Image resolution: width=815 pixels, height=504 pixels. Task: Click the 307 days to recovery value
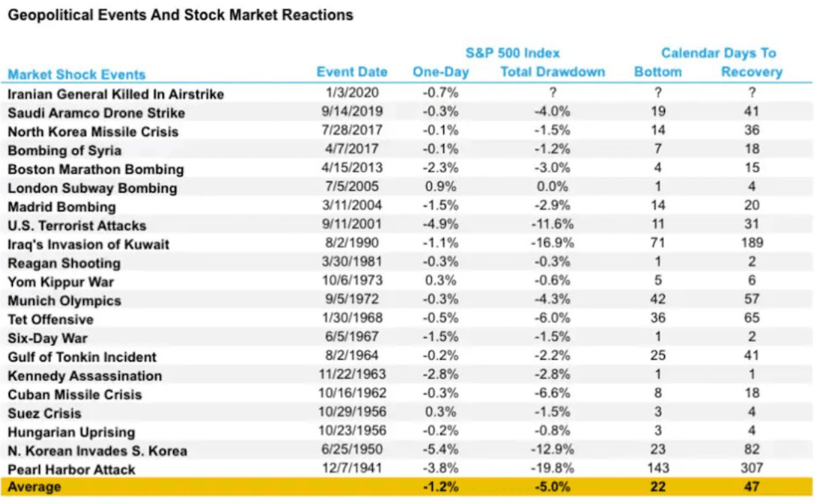752,469
